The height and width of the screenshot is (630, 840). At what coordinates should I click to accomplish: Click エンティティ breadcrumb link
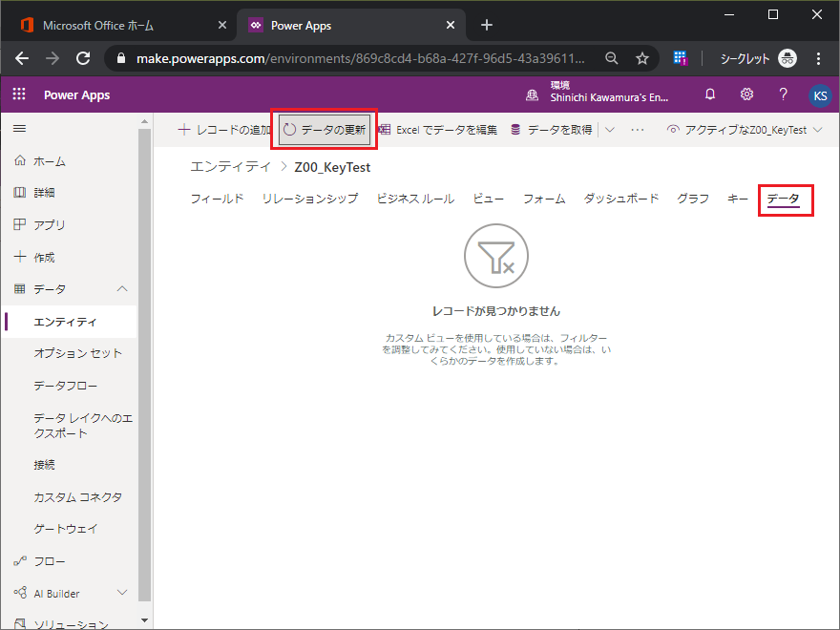(230, 167)
